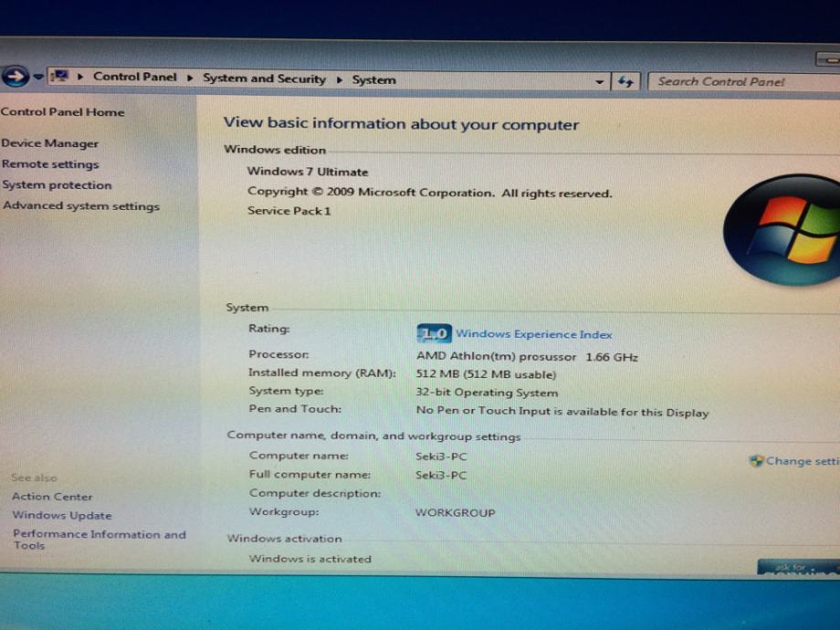Click the Windows 7 Ultimate edition text
This screenshot has height=630, width=840.
click(x=308, y=172)
